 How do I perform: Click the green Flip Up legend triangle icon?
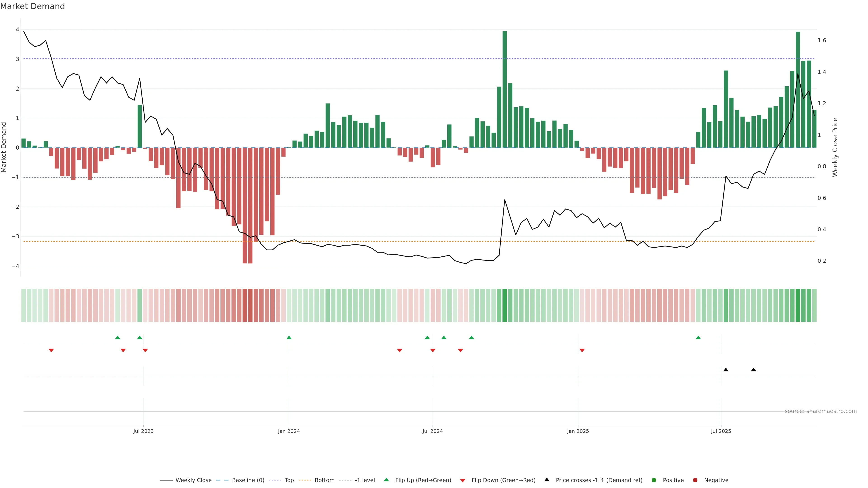387,480
